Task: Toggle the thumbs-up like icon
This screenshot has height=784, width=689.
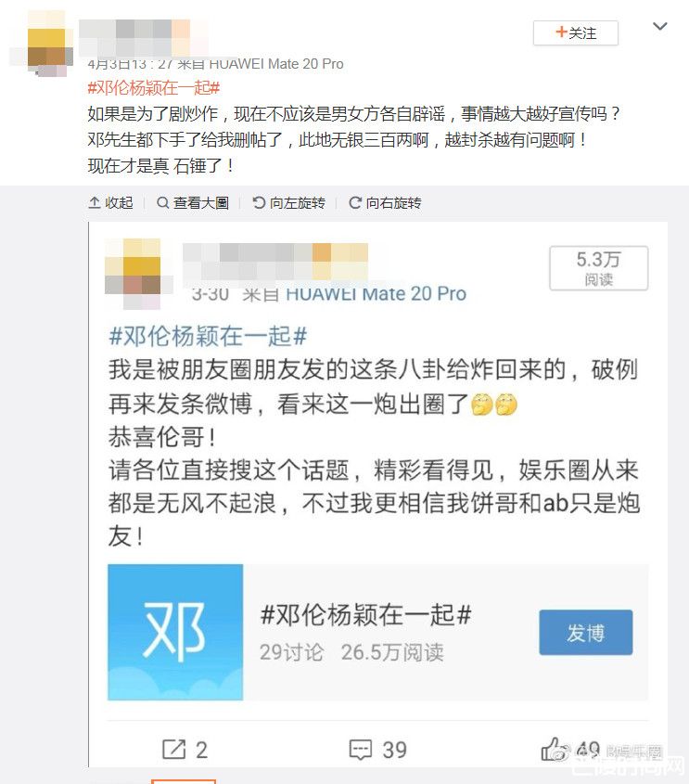Action: (x=555, y=749)
